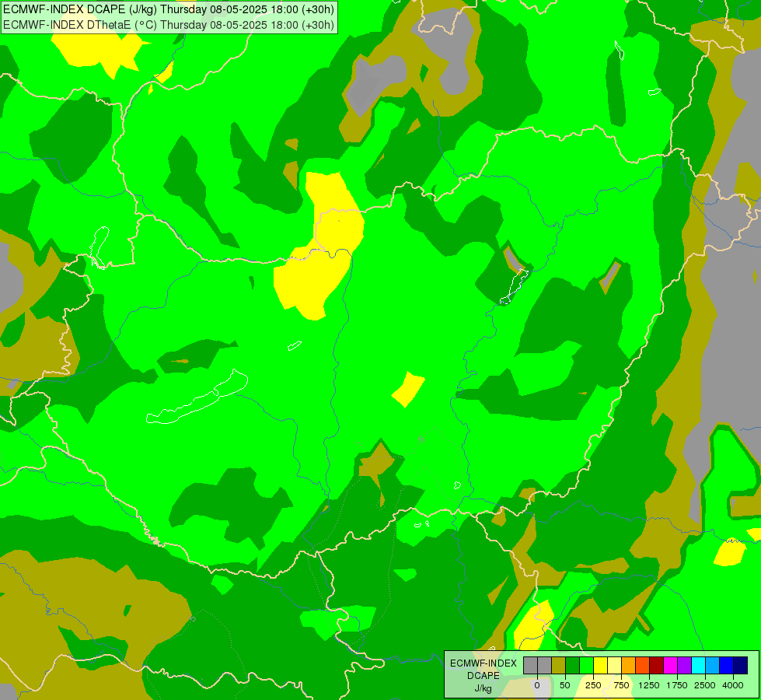Choose the orange legend swatch
This screenshot has width=761, height=700.
629,665
